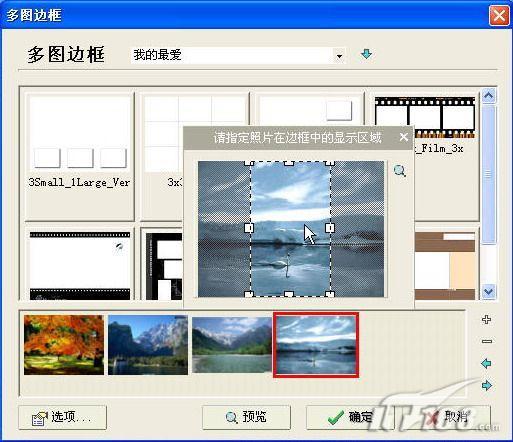Screen dimensions: 513x442
Task: Click the left middle crop handle
Action: coord(249,228)
